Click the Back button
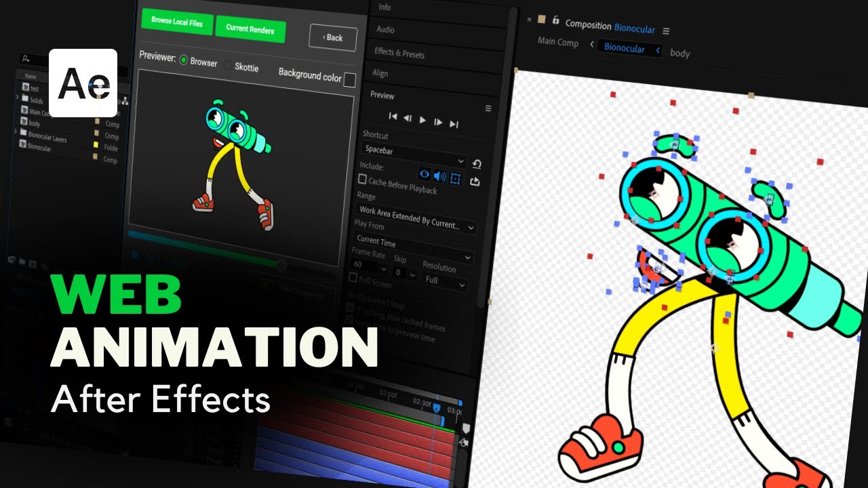This screenshot has width=868, height=488. coord(333,37)
